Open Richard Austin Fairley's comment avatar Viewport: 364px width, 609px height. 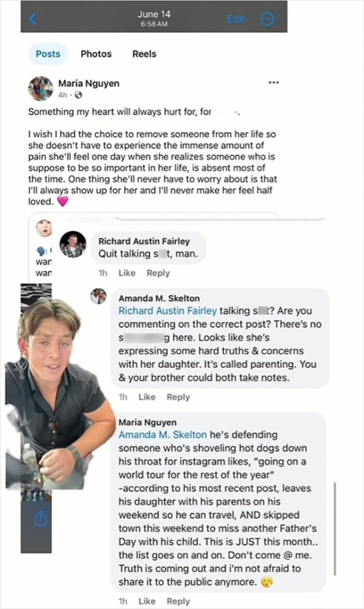[72, 245]
